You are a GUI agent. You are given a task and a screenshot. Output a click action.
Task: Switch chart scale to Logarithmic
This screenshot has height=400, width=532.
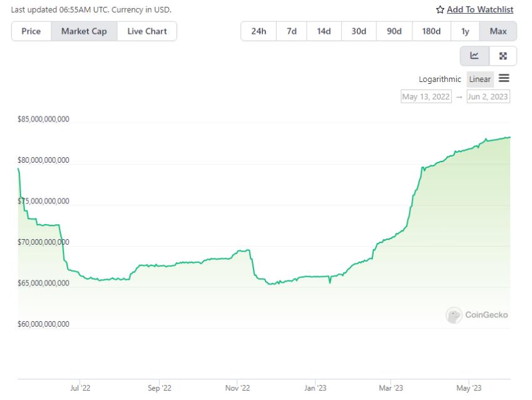pos(440,79)
